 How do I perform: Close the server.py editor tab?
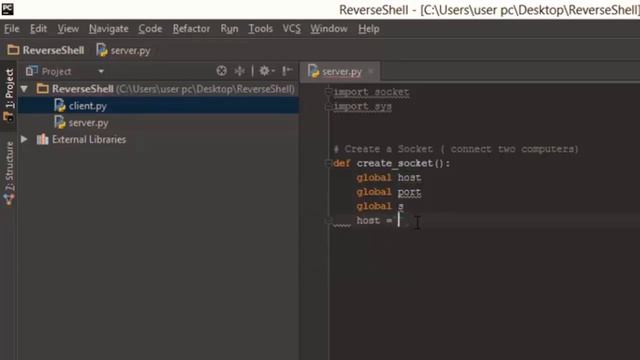(371, 71)
